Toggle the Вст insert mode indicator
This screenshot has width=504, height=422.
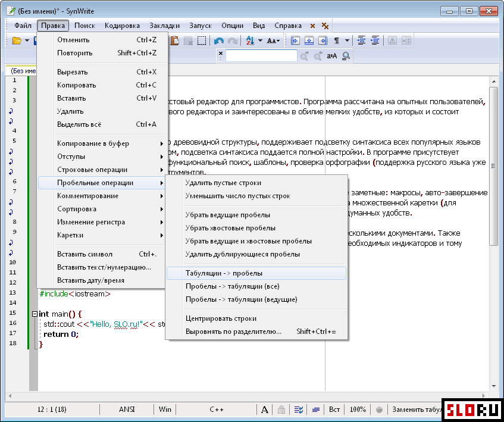tap(334, 410)
